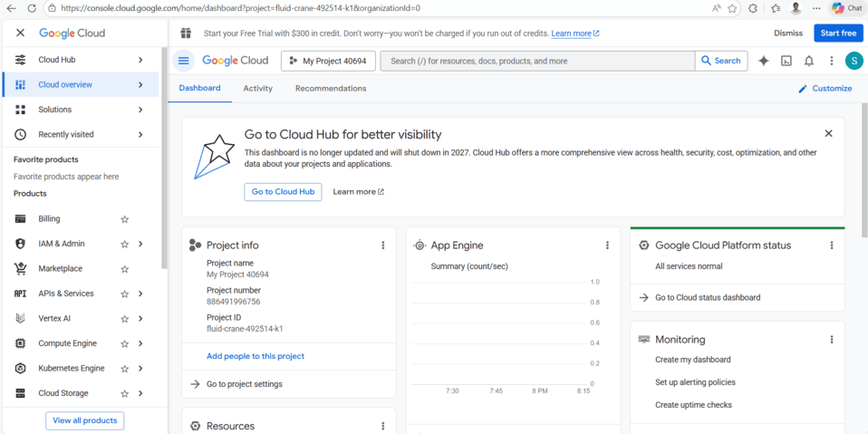Dismiss the free trial banner
This screenshot has width=868, height=434.
click(x=787, y=34)
